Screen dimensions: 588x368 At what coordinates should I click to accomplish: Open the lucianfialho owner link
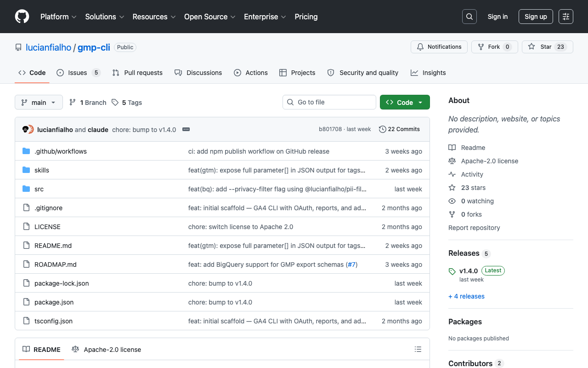point(49,47)
